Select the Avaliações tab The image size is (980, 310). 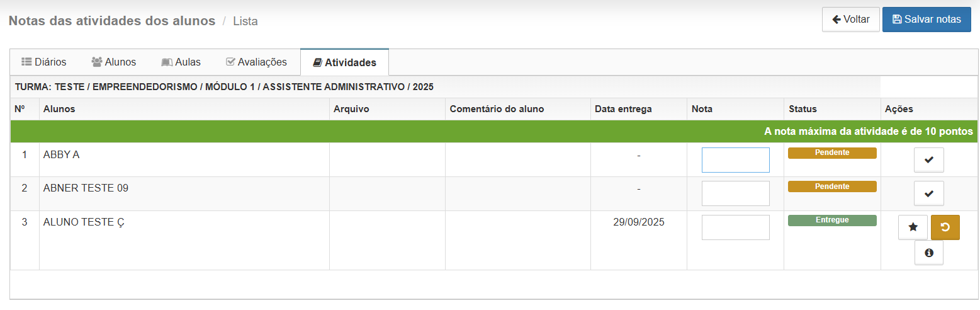[256, 62]
